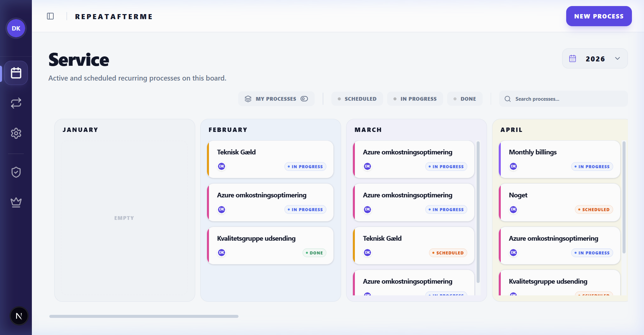Expand the 2026 year dropdown
The image size is (644, 335).
pos(595,59)
